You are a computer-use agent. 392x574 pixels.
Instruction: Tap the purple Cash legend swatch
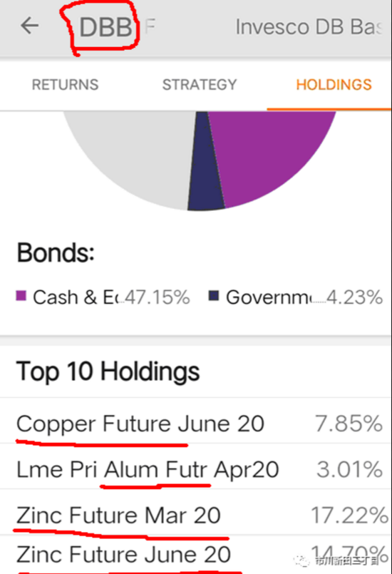tap(21, 296)
